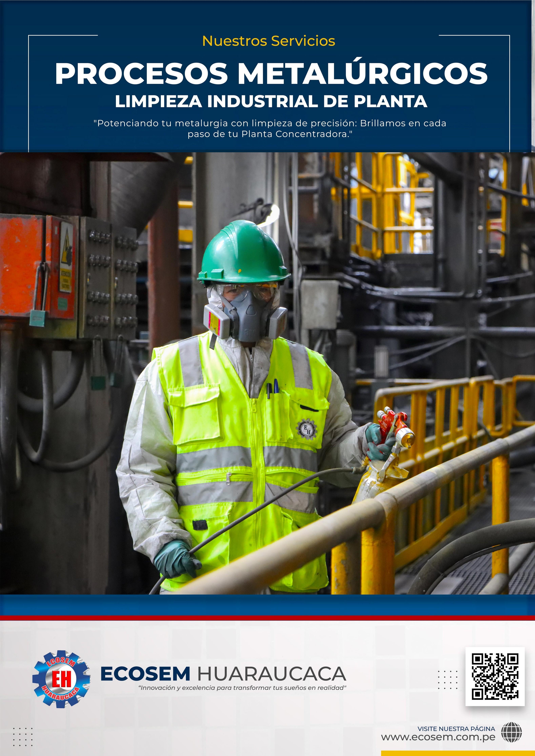Image resolution: width=535 pixels, height=756 pixels.
Task: Click the dotted grid pattern in the bottom-left corner
Action: [x=23, y=737]
